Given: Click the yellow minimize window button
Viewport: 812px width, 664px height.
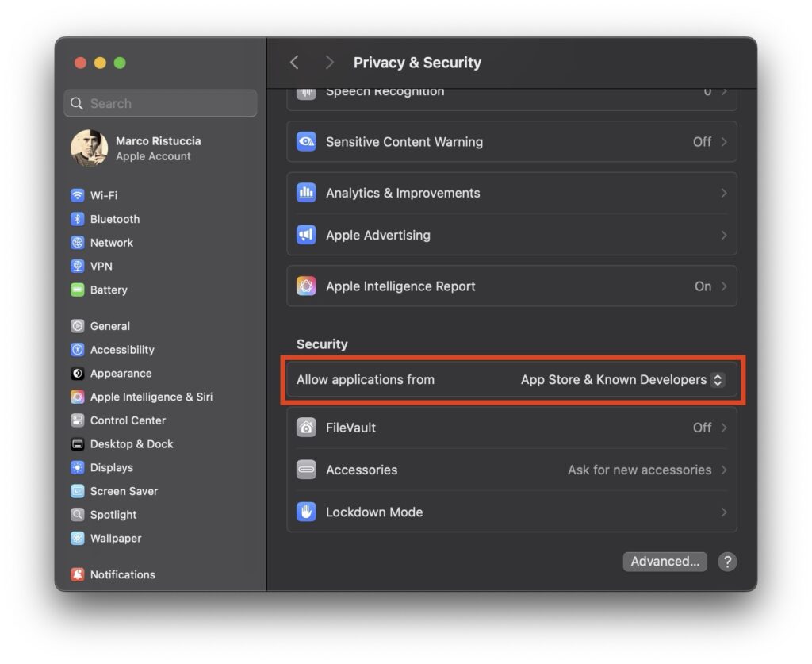Looking at the screenshot, I should point(100,63).
